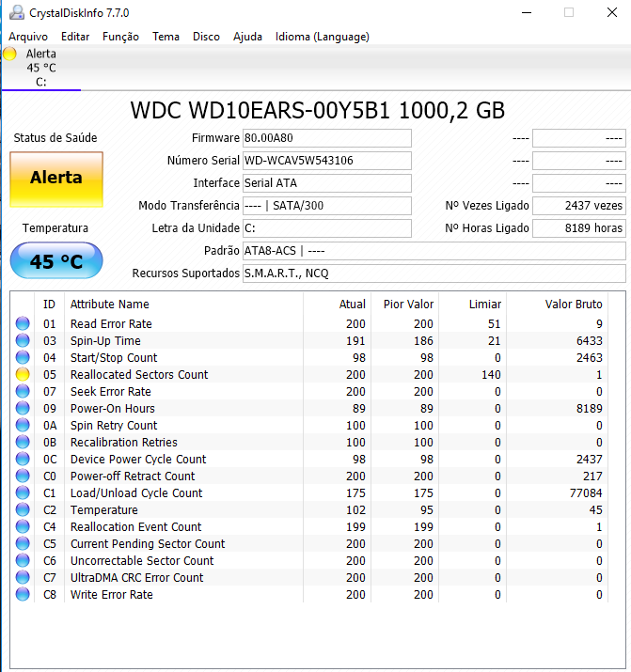Click raw value 77084 in Load/Unload row

tap(586, 492)
